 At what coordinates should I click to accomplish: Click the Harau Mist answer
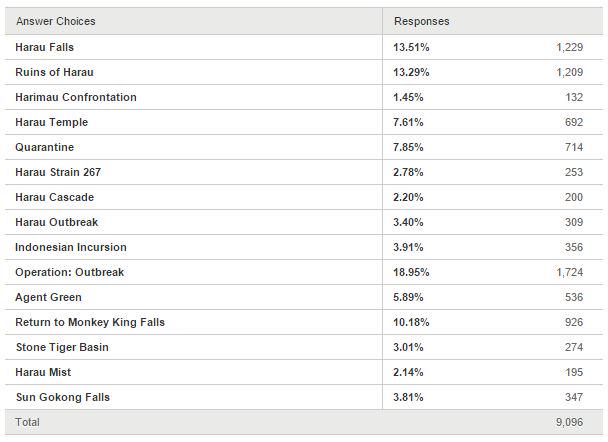[x=45, y=372]
